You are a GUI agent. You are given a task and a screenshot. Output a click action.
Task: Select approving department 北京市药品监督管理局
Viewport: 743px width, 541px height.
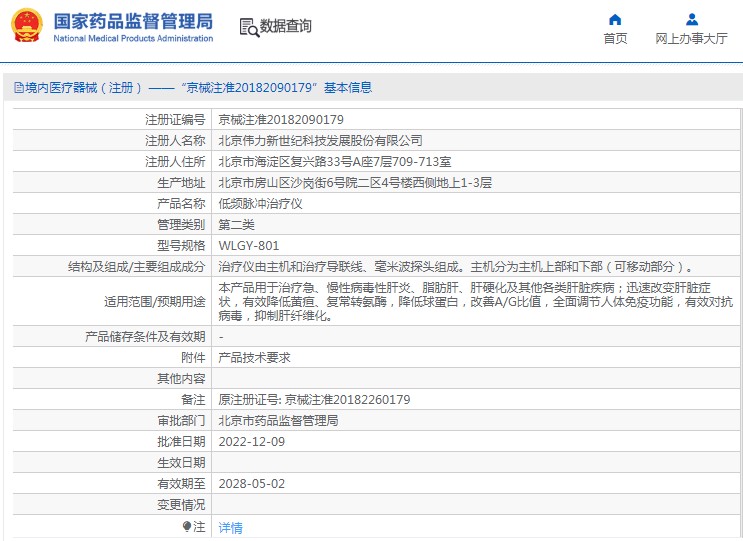tap(278, 420)
